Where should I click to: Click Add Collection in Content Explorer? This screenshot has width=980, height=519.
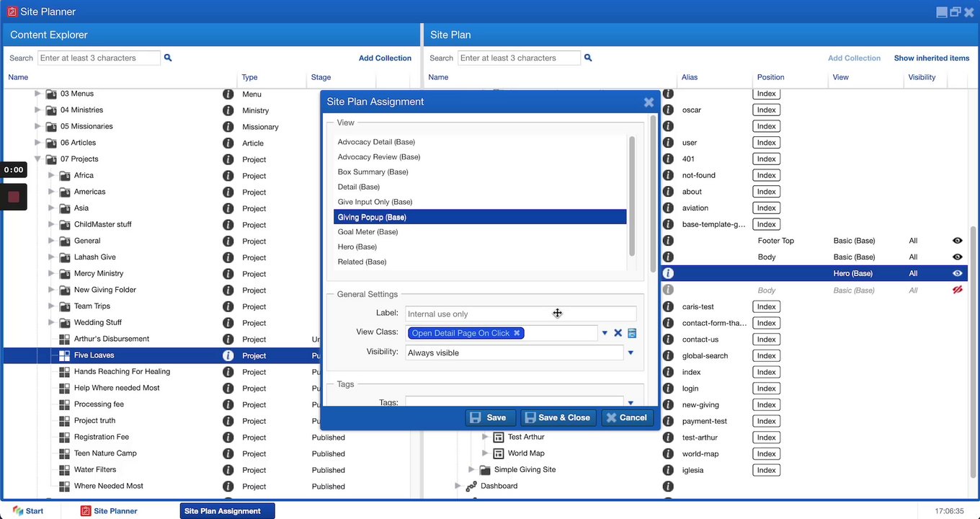pyautogui.click(x=385, y=58)
